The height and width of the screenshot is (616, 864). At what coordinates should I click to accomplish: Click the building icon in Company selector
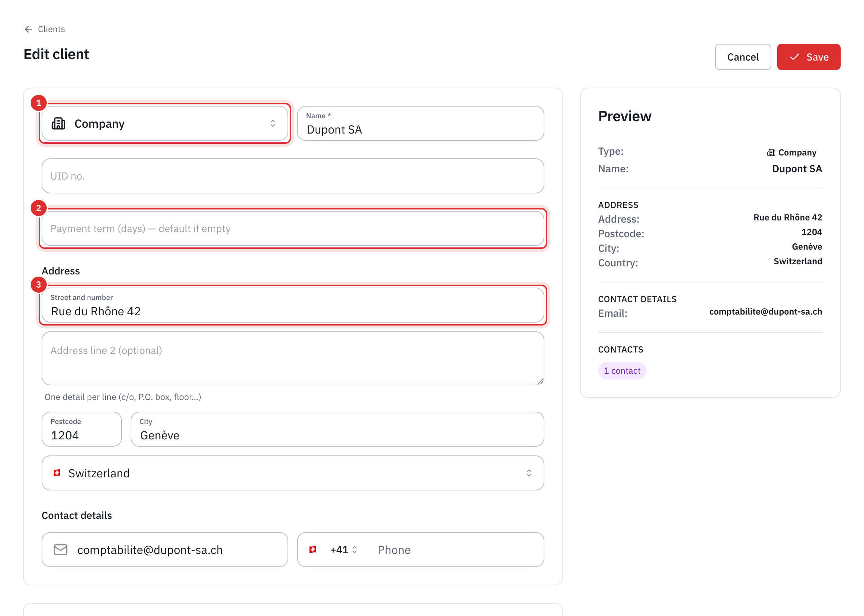coord(58,124)
